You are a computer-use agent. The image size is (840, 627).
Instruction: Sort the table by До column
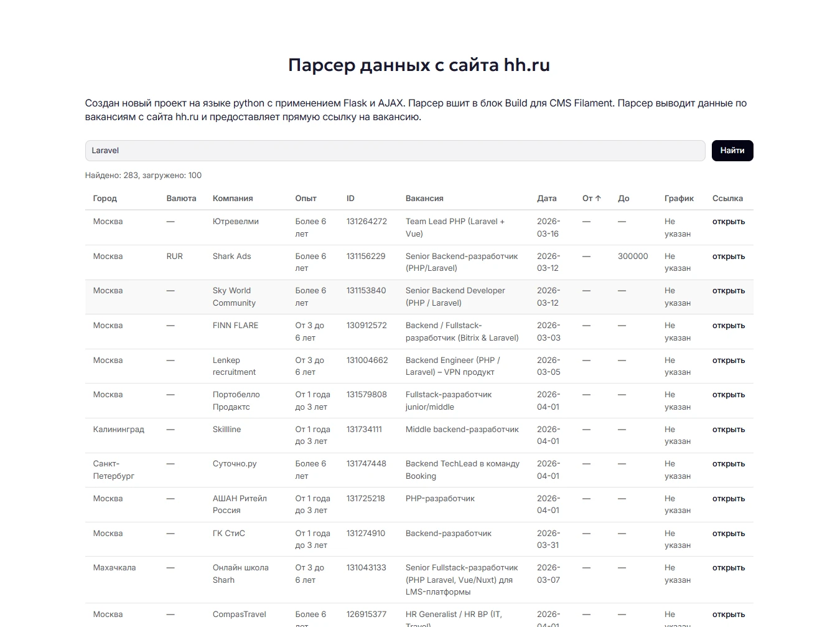623,198
